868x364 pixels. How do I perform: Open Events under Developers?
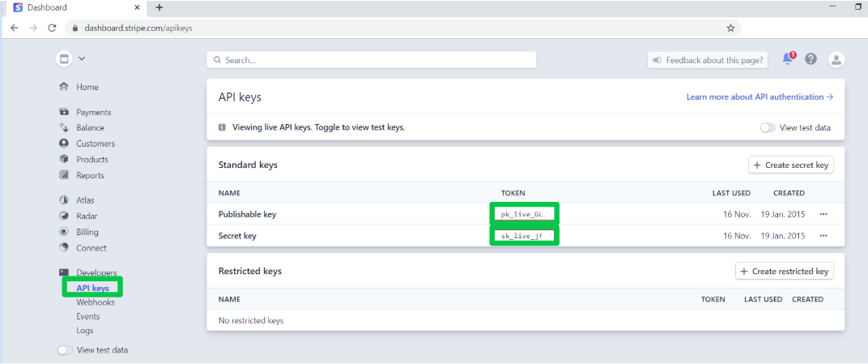[x=88, y=316]
